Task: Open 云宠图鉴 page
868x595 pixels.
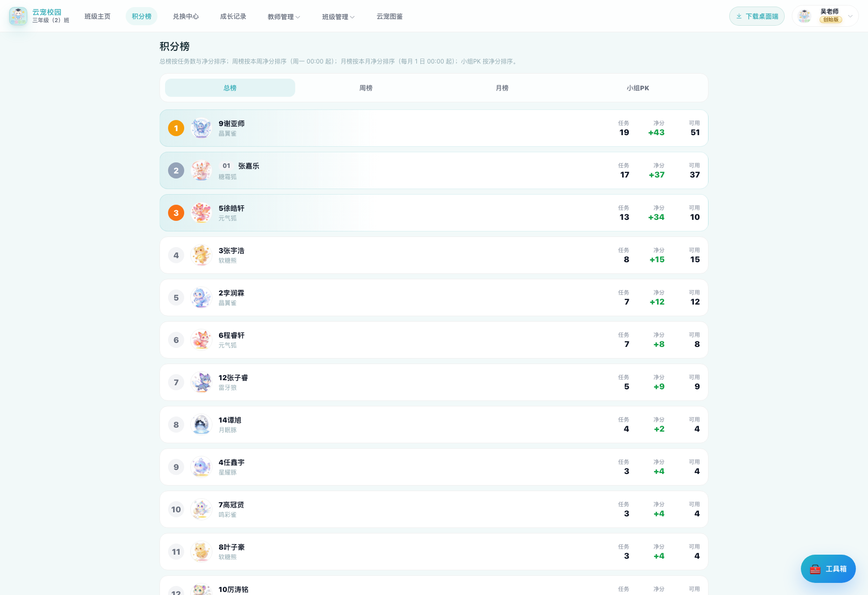Action: [x=390, y=17]
